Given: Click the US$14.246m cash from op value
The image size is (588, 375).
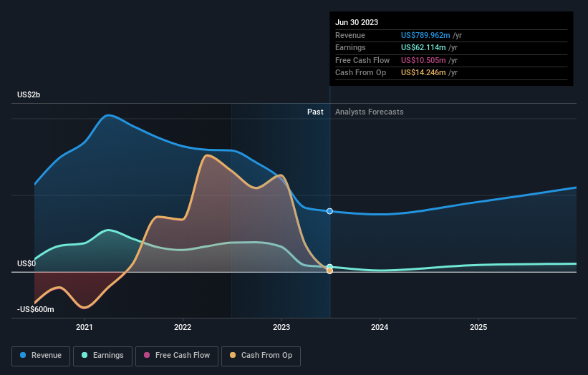Looking at the screenshot, I should (x=423, y=73).
